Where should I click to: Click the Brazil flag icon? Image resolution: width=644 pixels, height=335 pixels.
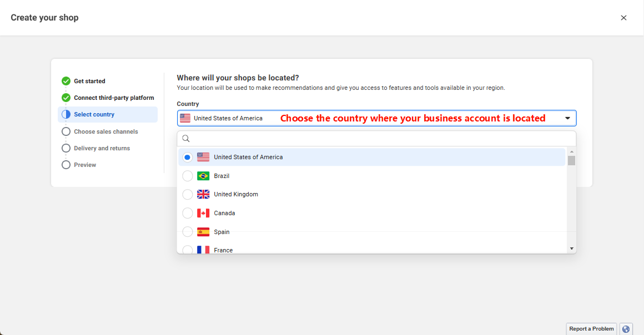pos(203,176)
